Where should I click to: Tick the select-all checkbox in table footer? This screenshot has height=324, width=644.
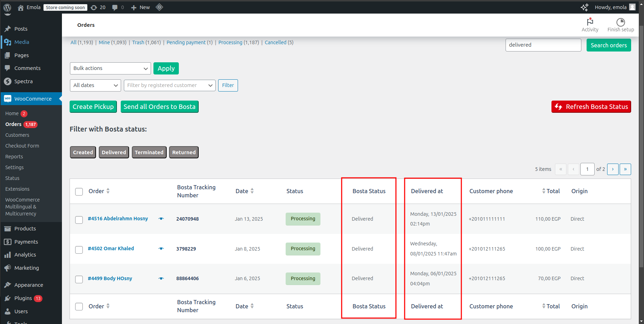(x=79, y=307)
